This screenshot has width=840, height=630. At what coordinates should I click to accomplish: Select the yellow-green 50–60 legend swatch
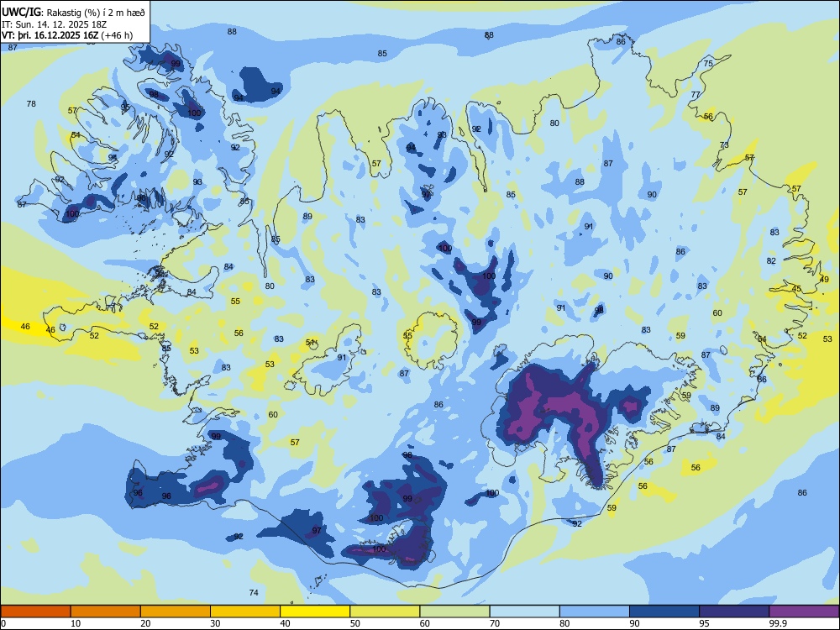385,612
